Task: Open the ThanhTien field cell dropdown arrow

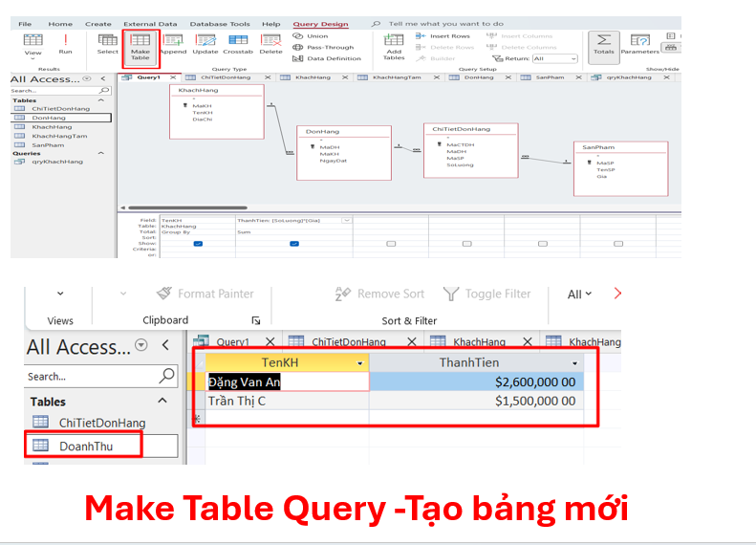Action: point(346,221)
